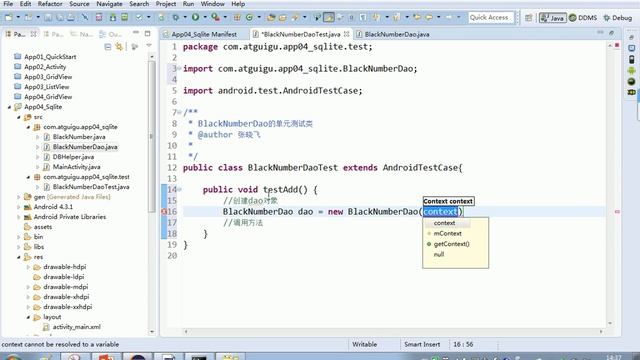
Task: Click the error marker on line 16
Action: pyautogui.click(x=164, y=211)
